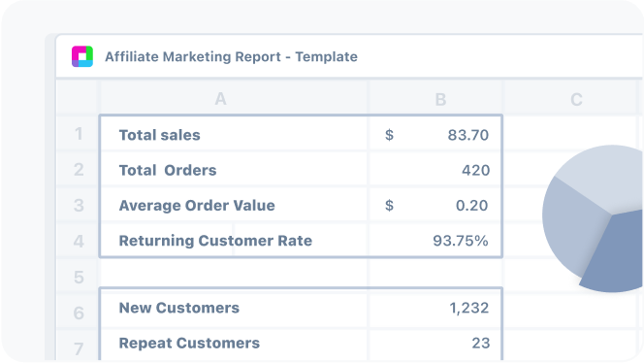Click the 93.75% value cell
Viewport: 644px width, 363px height.
[435, 240]
